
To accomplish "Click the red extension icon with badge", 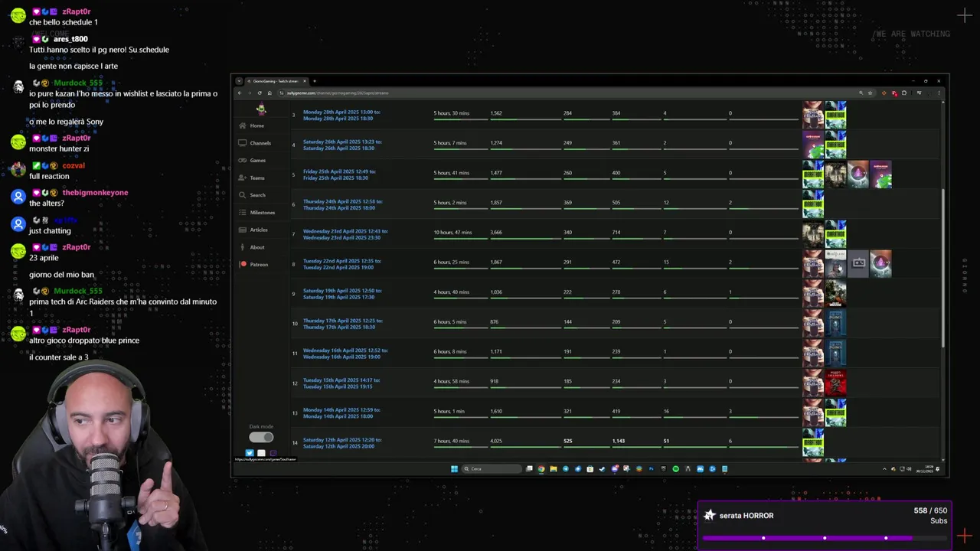I will (894, 93).
